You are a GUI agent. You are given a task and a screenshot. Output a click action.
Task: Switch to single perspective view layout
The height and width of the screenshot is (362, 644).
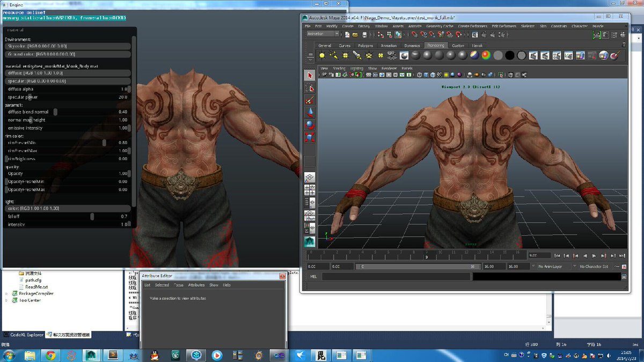(x=310, y=178)
